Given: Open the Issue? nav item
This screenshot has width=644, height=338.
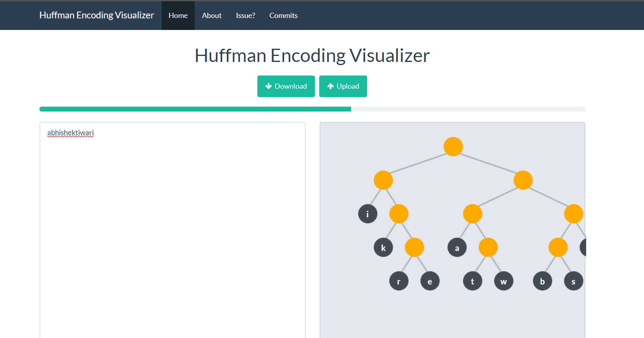Looking at the screenshot, I should click(245, 16).
